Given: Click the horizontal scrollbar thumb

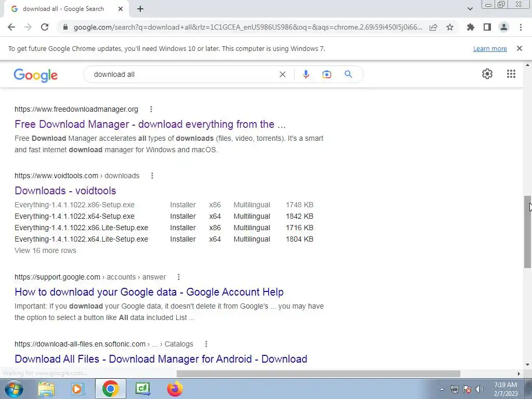Looking at the screenshot, I should coord(318,374).
